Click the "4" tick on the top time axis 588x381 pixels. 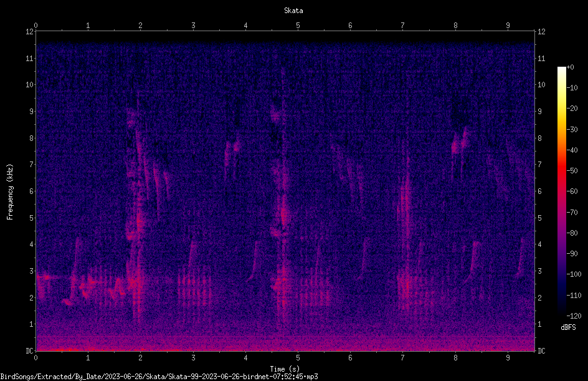pyautogui.click(x=245, y=26)
